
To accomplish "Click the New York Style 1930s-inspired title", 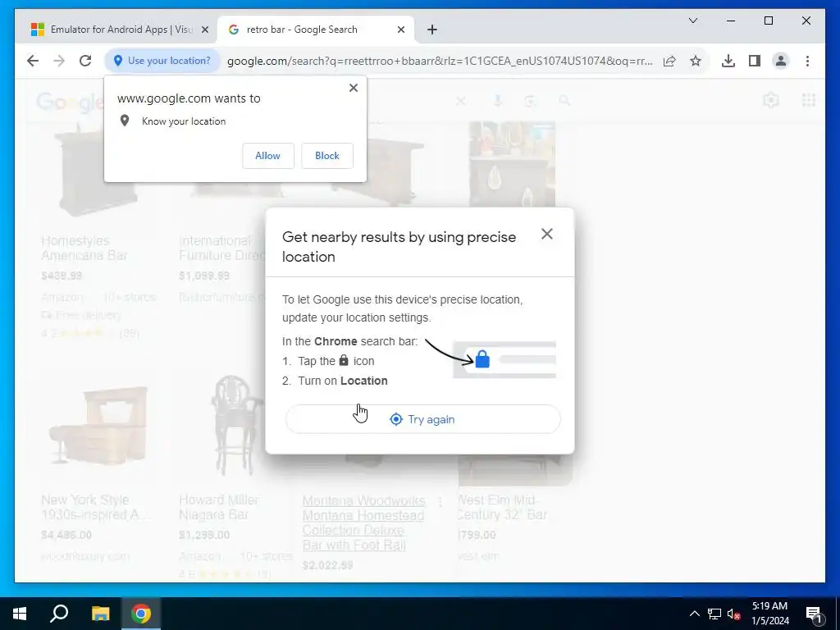I will pos(94,507).
